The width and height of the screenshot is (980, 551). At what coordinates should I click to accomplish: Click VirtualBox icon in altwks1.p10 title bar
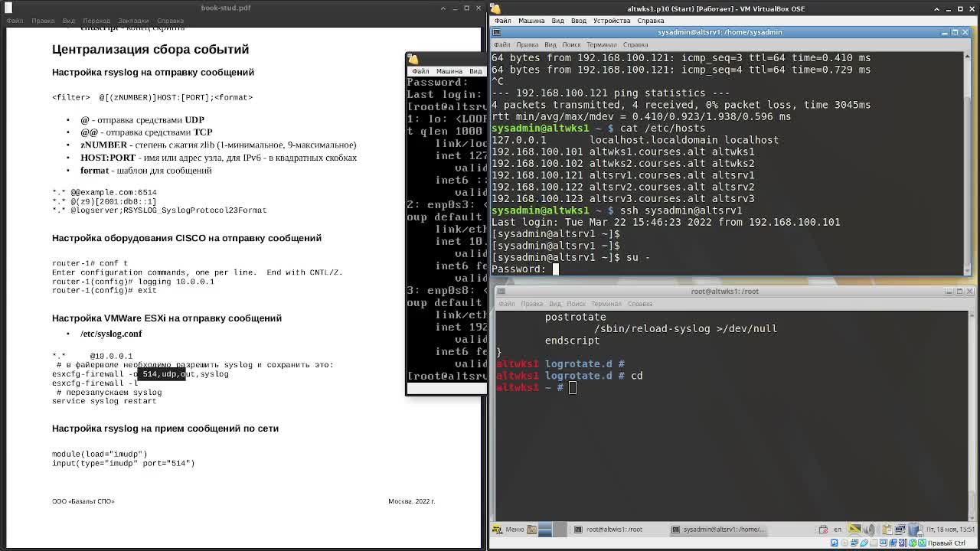tap(496, 8)
